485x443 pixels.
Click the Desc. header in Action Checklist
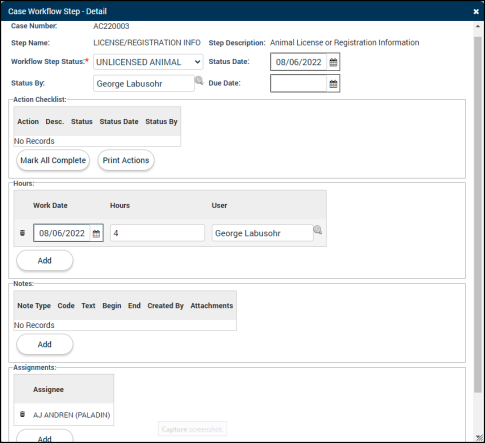pos(55,122)
